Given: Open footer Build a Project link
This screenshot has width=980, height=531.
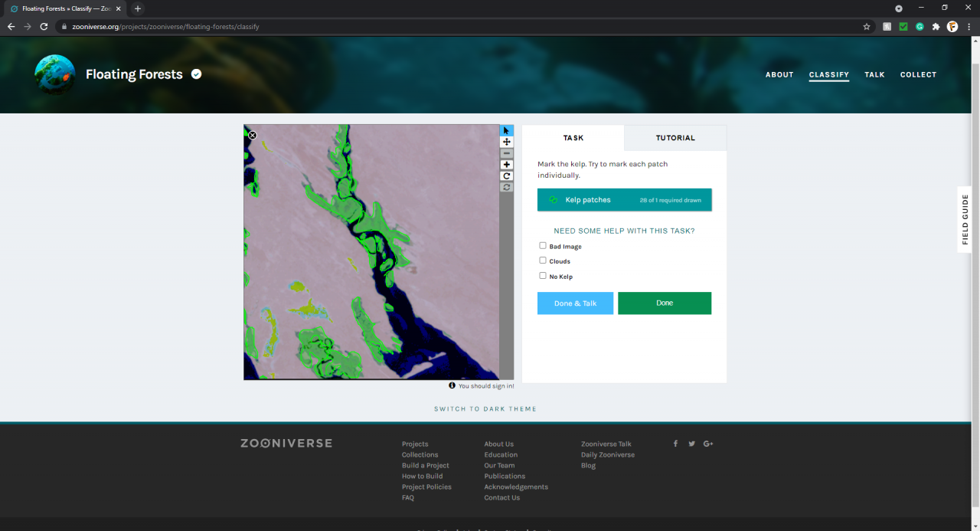Looking at the screenshot, I should (x=426, y=466).
